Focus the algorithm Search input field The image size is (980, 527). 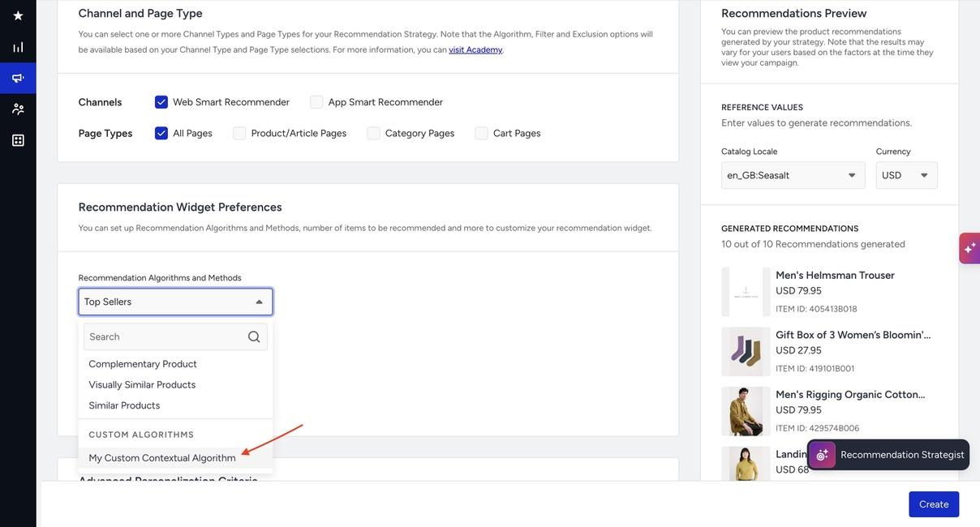point(175,336)
